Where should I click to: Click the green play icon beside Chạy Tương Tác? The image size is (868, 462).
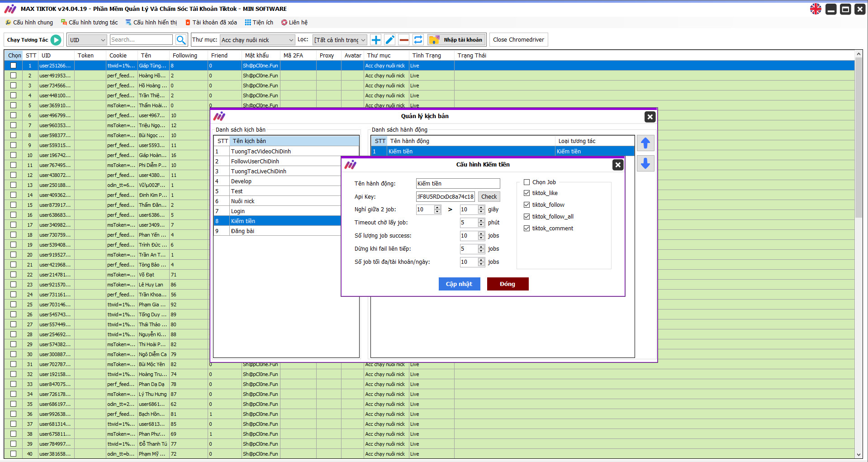coord(56,40)
